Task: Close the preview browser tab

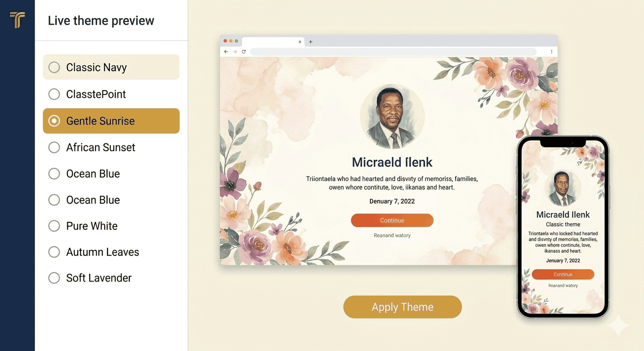Action: (300, 41)
